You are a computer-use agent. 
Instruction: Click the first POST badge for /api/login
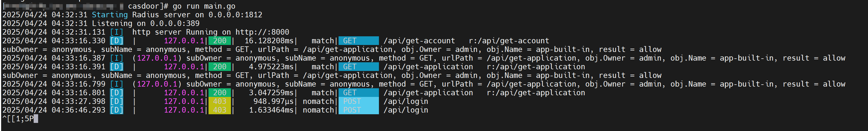(358, 101)
